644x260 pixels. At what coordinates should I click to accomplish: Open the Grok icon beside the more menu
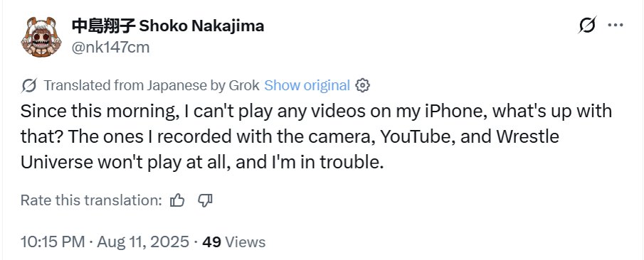[587, 26]
